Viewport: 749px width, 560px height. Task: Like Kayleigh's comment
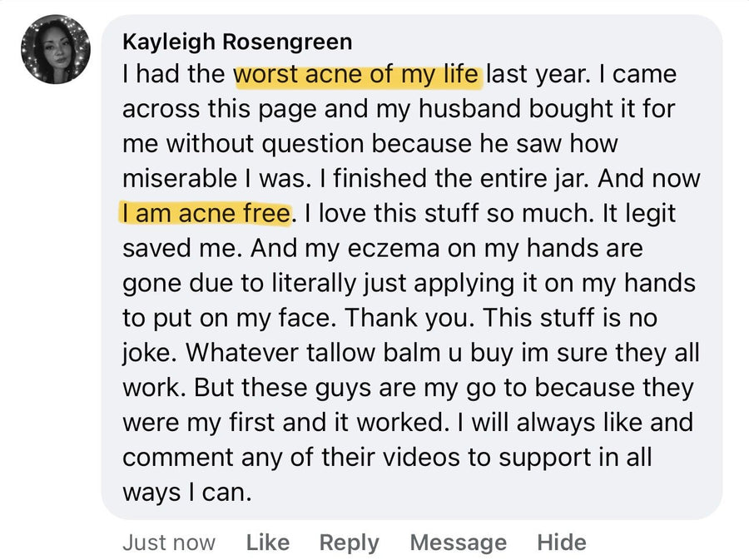tap(267, 543)
